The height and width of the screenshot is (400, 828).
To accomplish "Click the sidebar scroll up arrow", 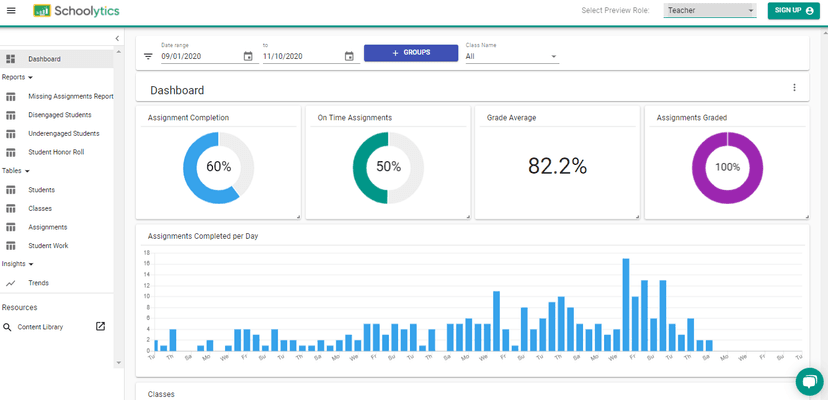I will (x=118, y=52).
